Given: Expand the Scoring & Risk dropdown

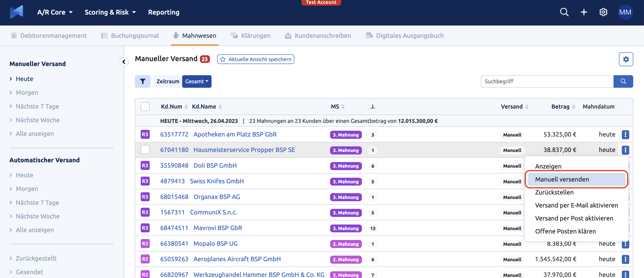Looking at the screenshot, I should click(x=110, y=12).
